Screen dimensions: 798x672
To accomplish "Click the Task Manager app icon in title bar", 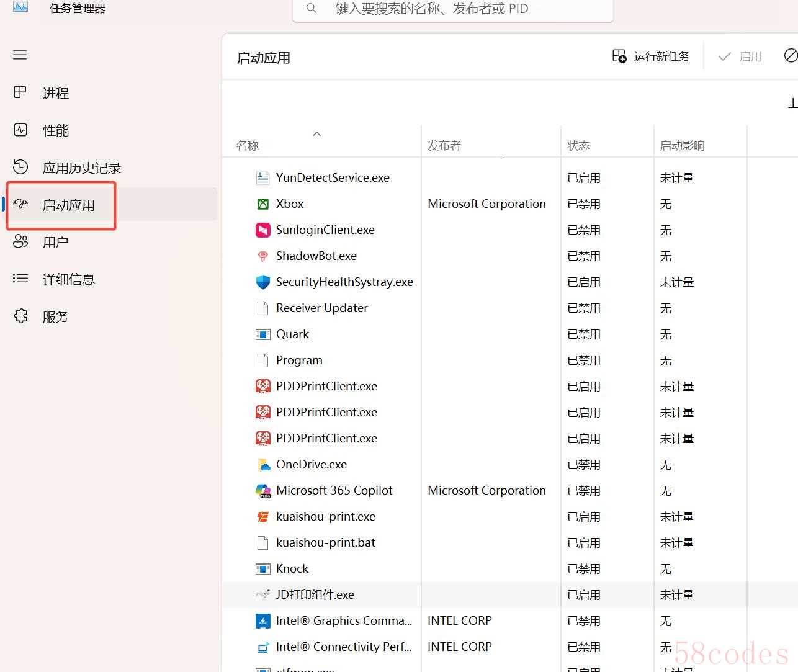I will click(20, 7).
